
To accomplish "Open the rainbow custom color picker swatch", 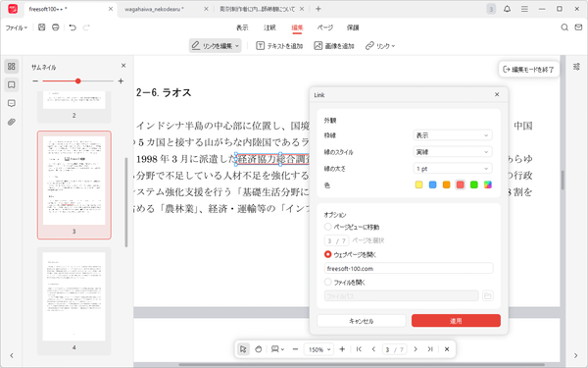I will click(x=488, y=184).
